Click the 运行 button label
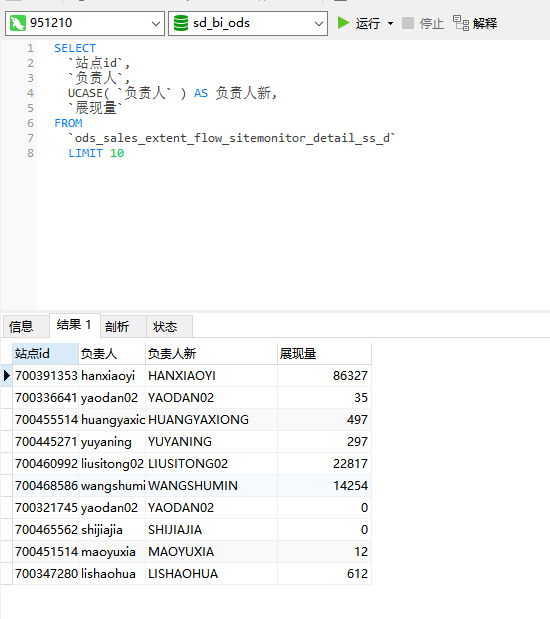The width and height of the screenshot is (550, 619). coord(367,23)
